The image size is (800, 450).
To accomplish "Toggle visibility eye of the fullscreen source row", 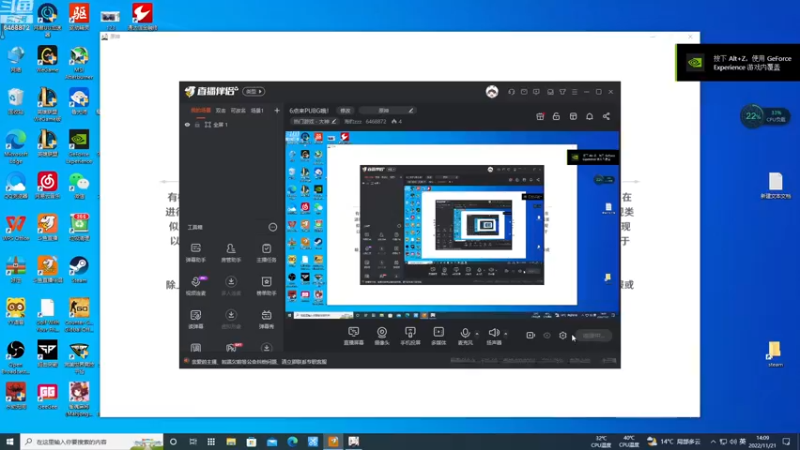I will (187, 124).
